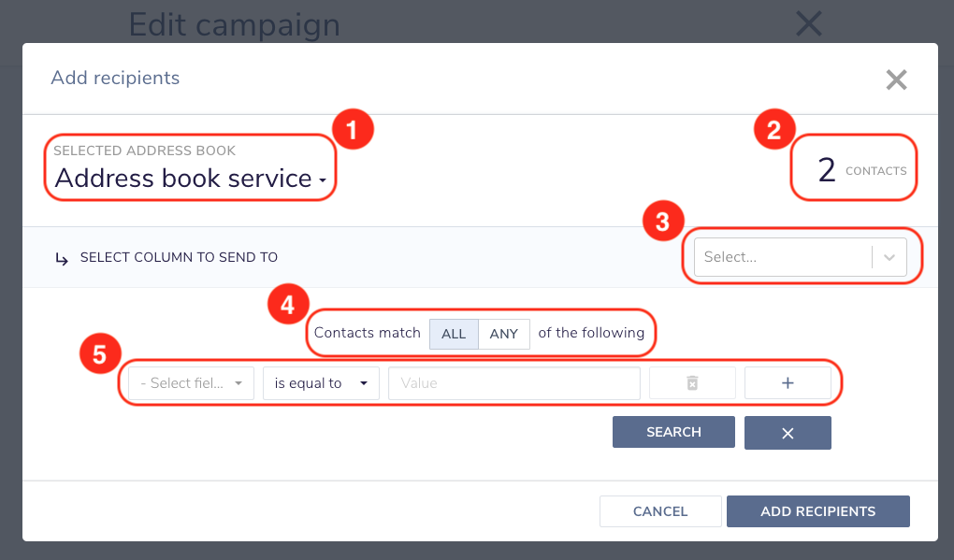Focus the Value input field
The width and height of the screenshot is (954, 560).
[x=514, y=383]
